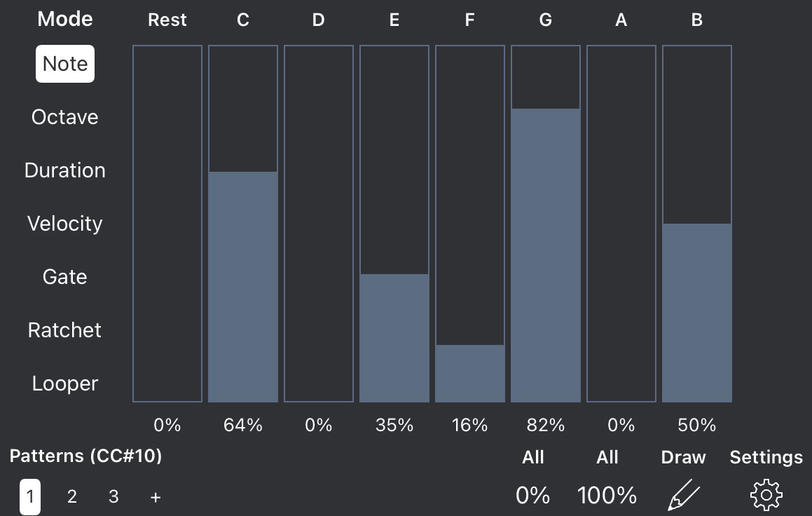
Task: Switch to Octave mode
Action: 64,117
